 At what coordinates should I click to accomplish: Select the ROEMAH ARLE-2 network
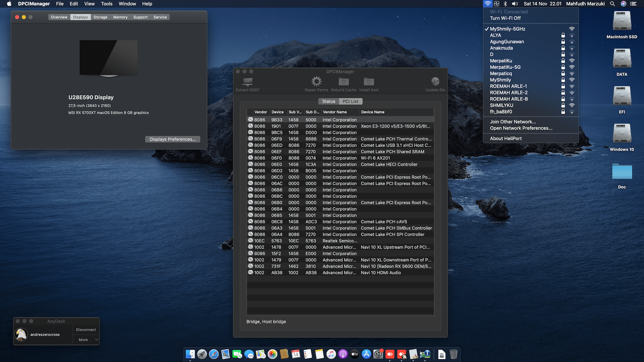(531, 93)
